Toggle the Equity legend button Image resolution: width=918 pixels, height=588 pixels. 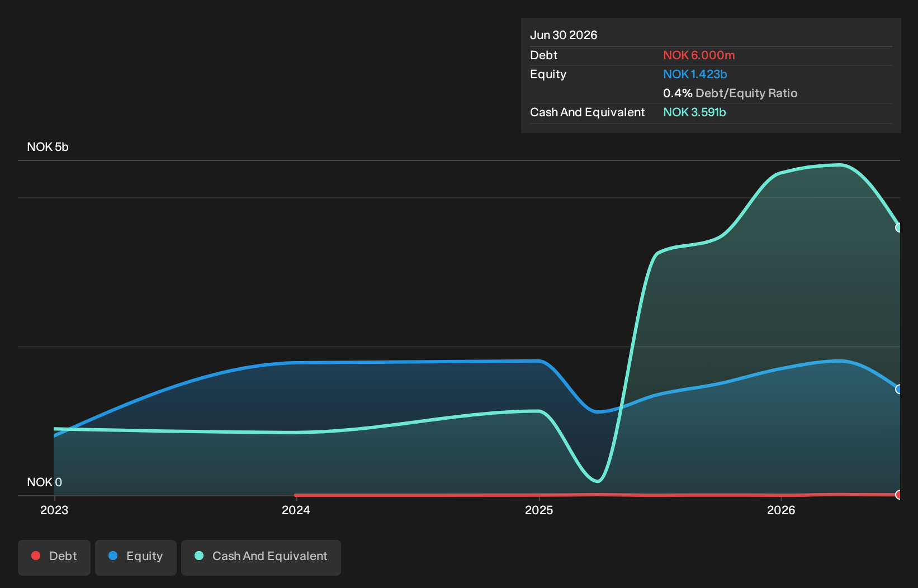(x=136, y=557)
